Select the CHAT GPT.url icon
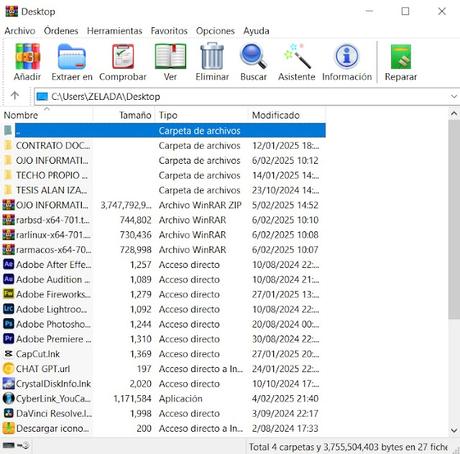The width and height of the screenshot is (460, 454). coord(8,369)
